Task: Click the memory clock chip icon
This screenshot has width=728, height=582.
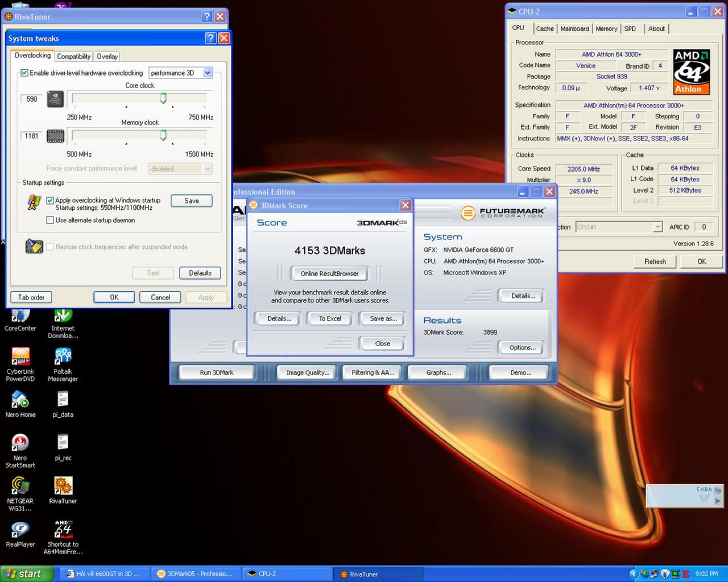Action: click(55, 136)
